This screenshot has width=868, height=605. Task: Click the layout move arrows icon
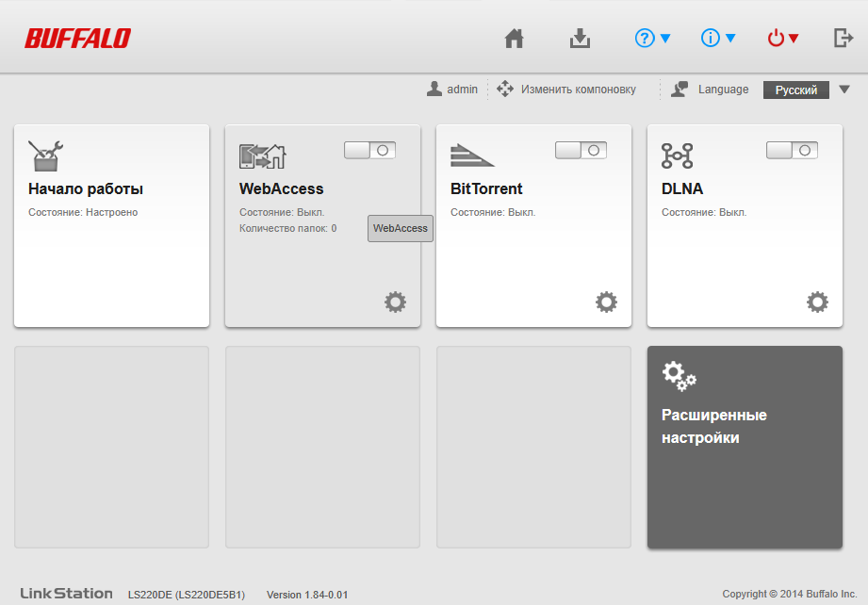[x=505, y=89]
